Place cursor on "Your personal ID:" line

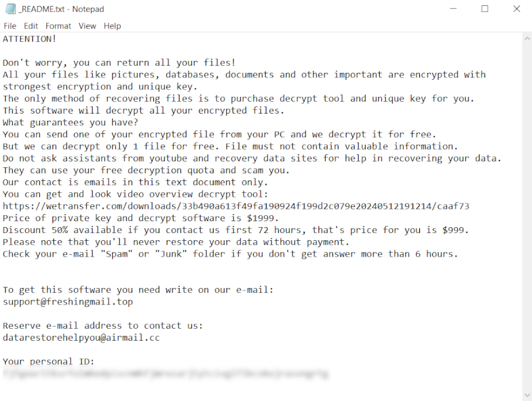(x=48, y=361)
